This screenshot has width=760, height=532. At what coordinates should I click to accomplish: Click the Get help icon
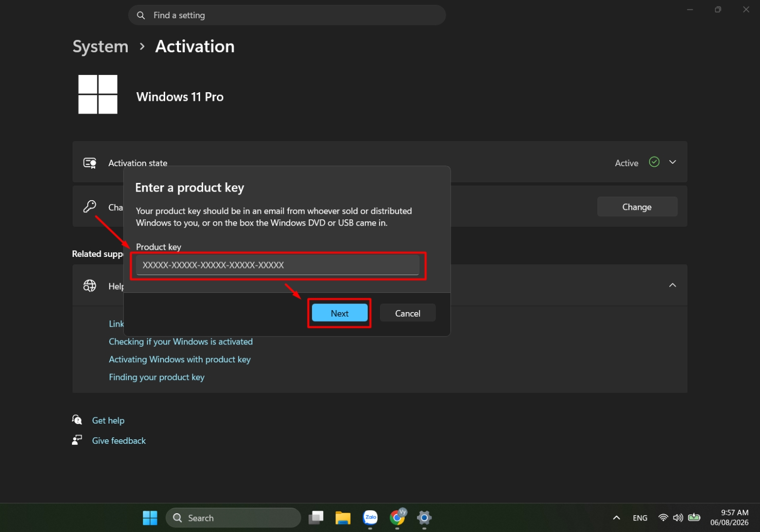click(77, 420)
